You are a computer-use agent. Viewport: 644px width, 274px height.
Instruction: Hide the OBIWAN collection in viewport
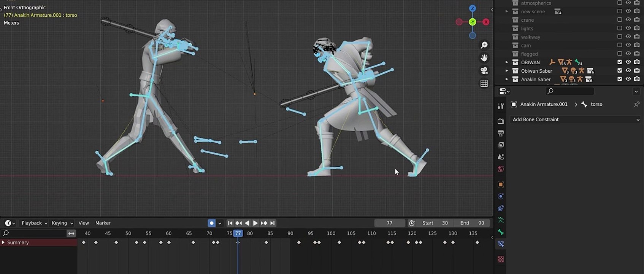(x=628, y=62)
